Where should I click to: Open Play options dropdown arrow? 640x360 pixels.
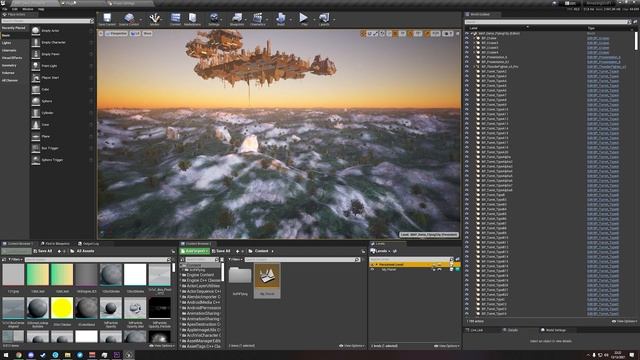pyautogui.click(x=314, y=19)
